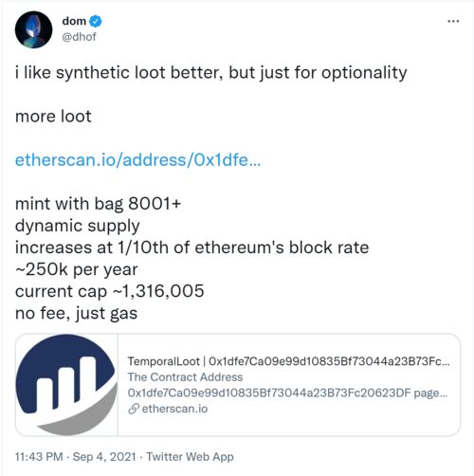This screenshot has width=474, height=476.
Task: Open the etherscan.io/address/0x1dfe... link
Action: (x=138, y=160)
